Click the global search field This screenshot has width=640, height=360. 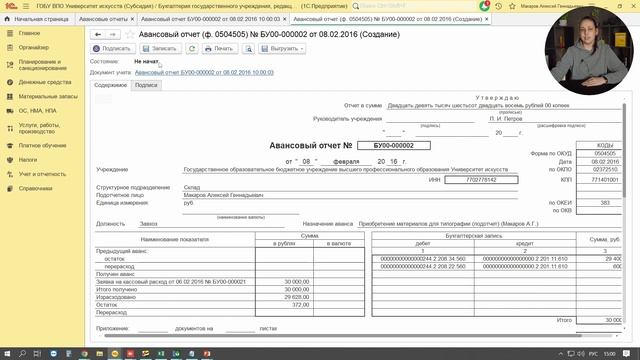coord(414,6)
